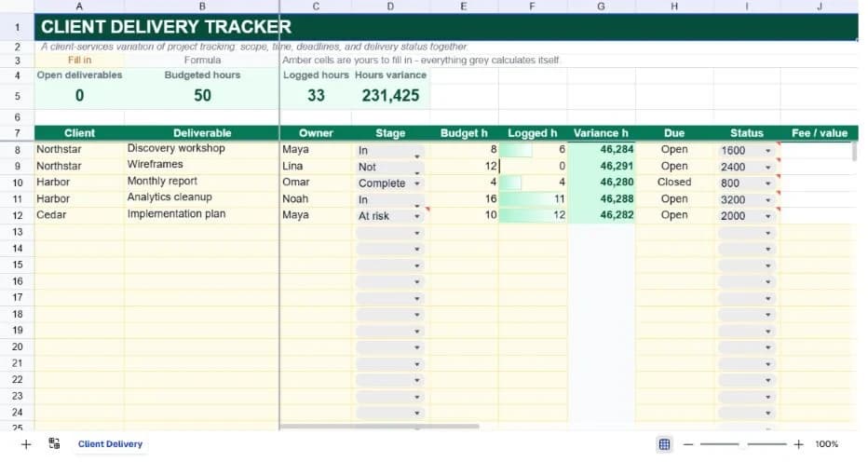Open the dropdown arrow beside 2400
This screenshot has height=462, width=868.
pyautogui.click(x=767, y=168)
